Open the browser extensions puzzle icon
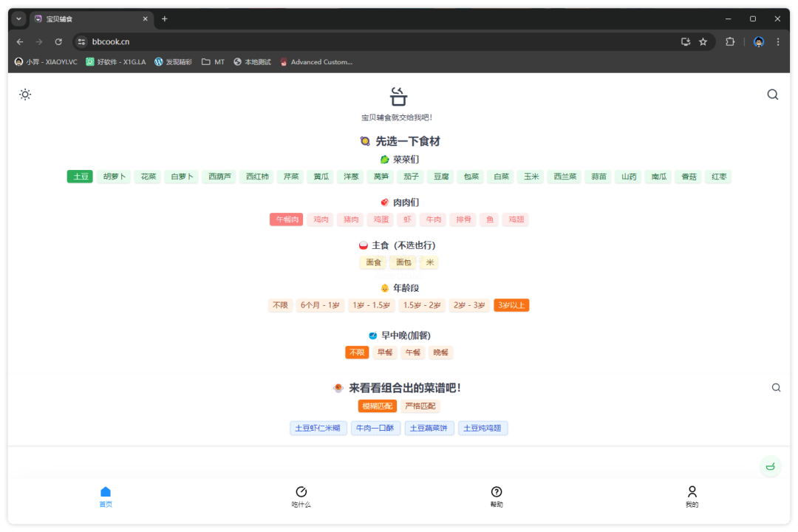798x532 pixels. (x=730, y=41)
